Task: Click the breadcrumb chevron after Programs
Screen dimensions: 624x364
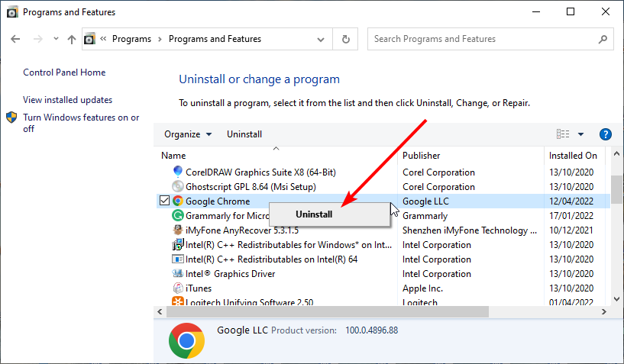Action: tap(160, 39)
